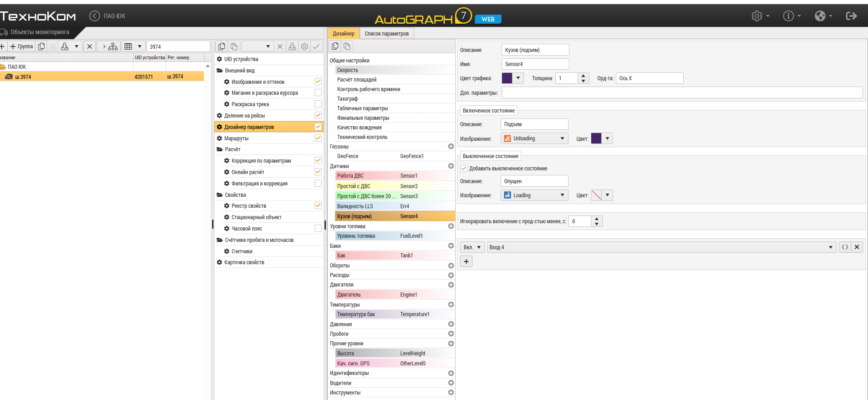Toggle Фильтрация и коррекция checkbox
Screen dimensions: 868x400
318,183
